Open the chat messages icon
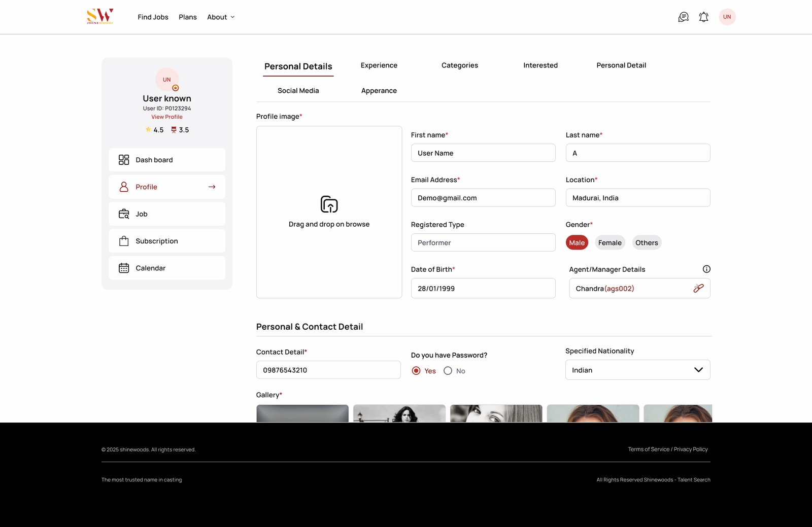Screen dimensions: 812x527 pyautogui.click(x=683, y=17)
